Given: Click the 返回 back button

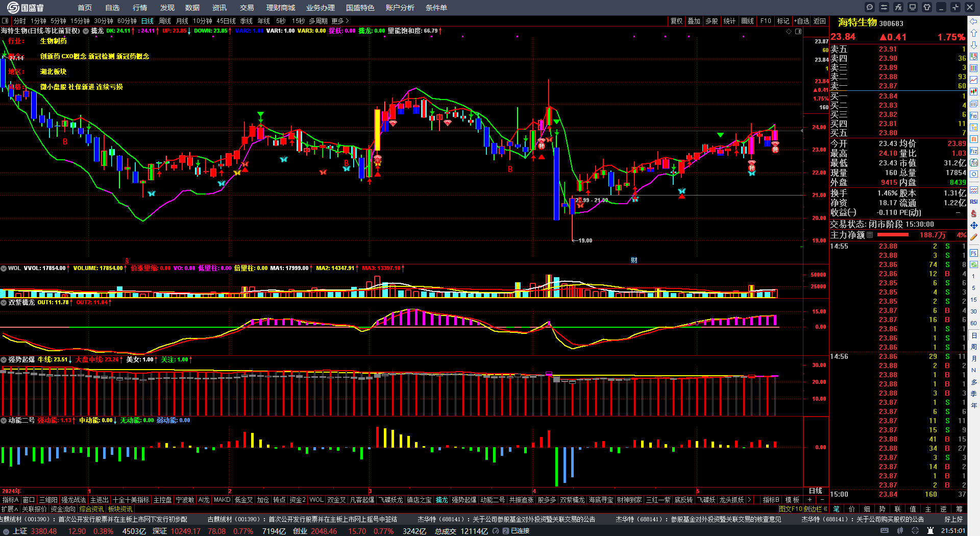Looking at the screenshot, I should tap(820, 21).
